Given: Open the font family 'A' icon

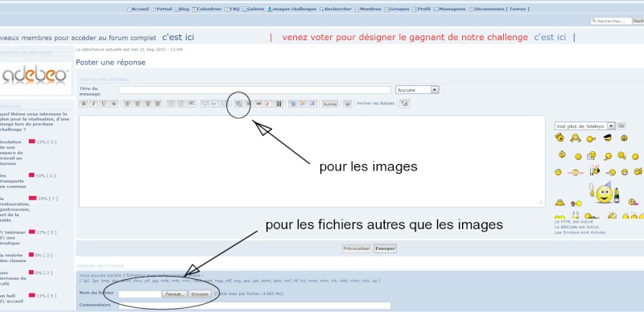Looking at the screenshot, I should 312,104.
